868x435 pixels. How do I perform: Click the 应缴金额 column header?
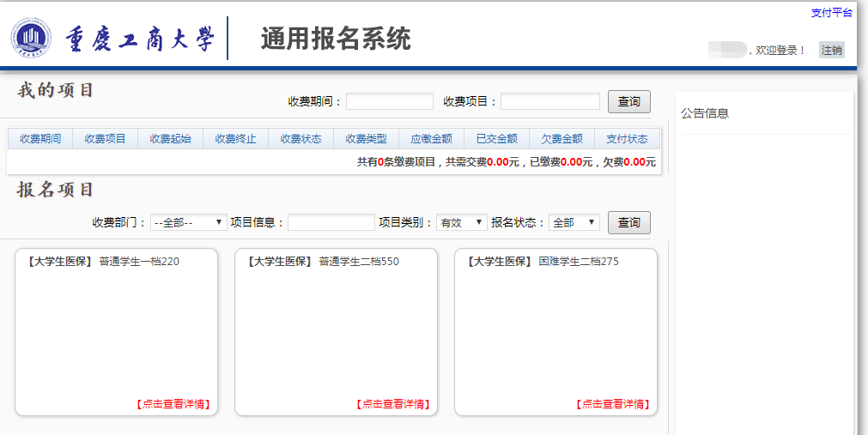(431, 139)
